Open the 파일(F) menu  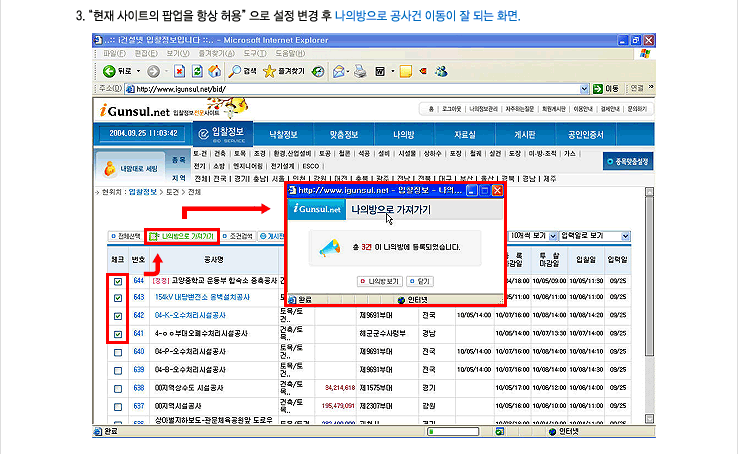115,54
